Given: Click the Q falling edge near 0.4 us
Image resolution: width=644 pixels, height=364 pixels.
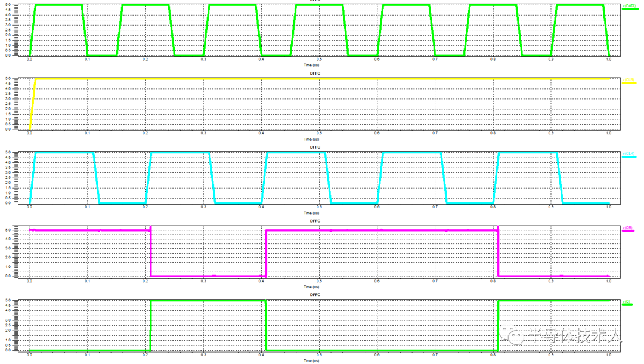Looking at the screenshot, I should pos(266,326).
